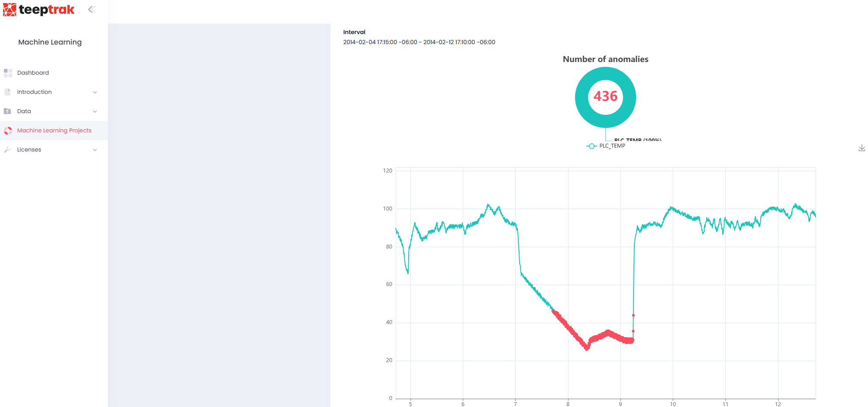Expand the Introduction section
868x407 pixels.
[95, 92]
